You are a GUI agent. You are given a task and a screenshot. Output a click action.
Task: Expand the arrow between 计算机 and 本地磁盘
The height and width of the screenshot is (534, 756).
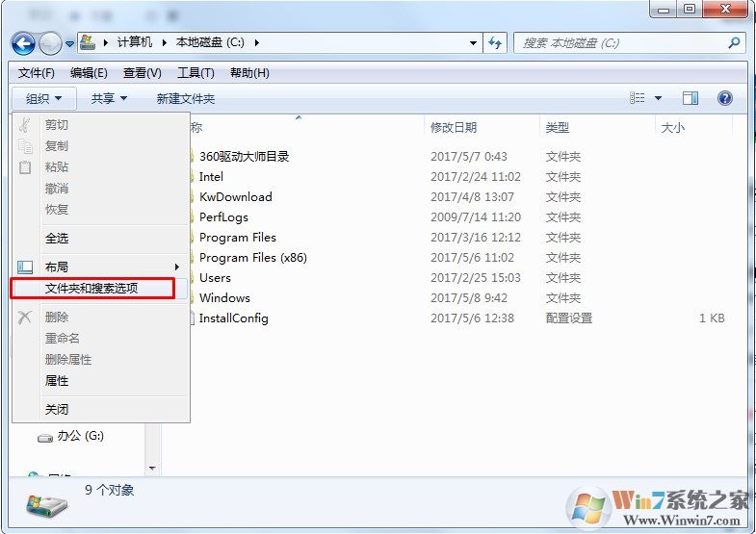pos(164,43)
